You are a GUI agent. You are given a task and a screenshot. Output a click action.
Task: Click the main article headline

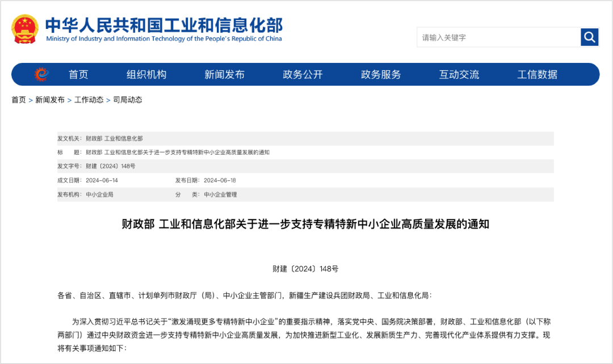coord(305,224)
